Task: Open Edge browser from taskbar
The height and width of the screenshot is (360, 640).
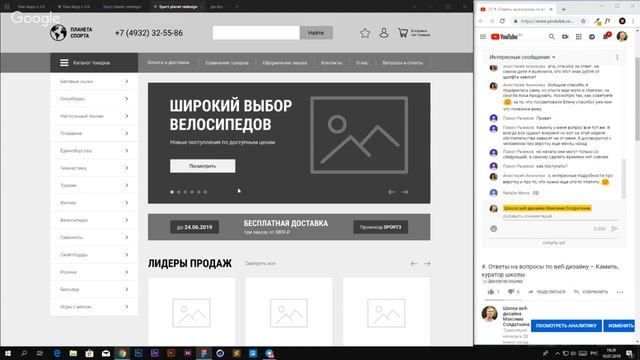Action: click(57, 353)
